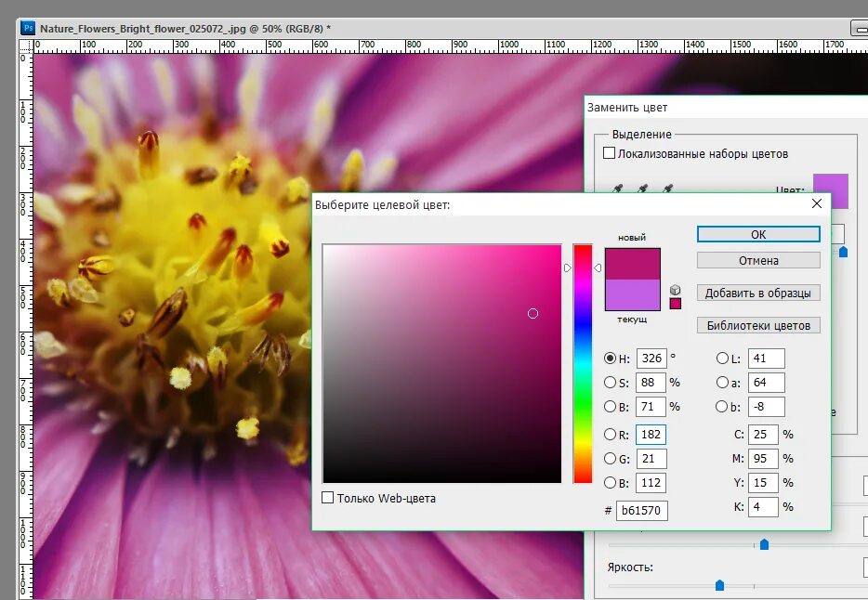Click the новый new color preview swatch
868x600 pixels.
point(632,264)
